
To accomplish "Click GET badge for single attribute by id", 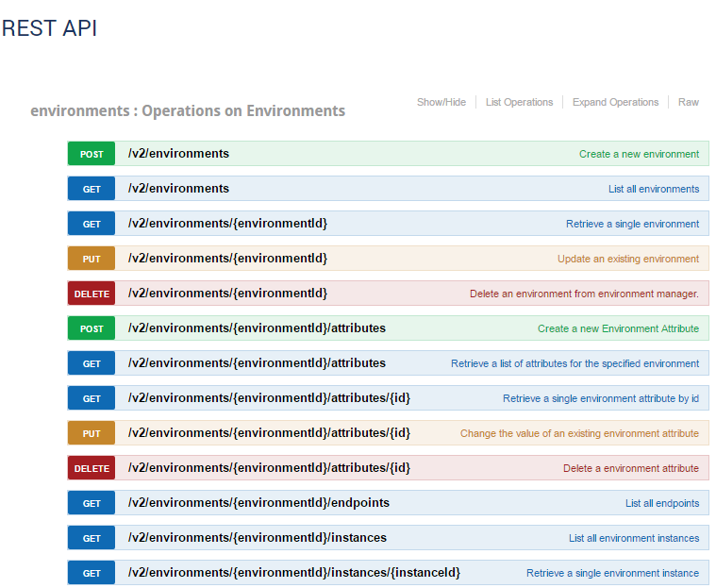I will 92,398.
